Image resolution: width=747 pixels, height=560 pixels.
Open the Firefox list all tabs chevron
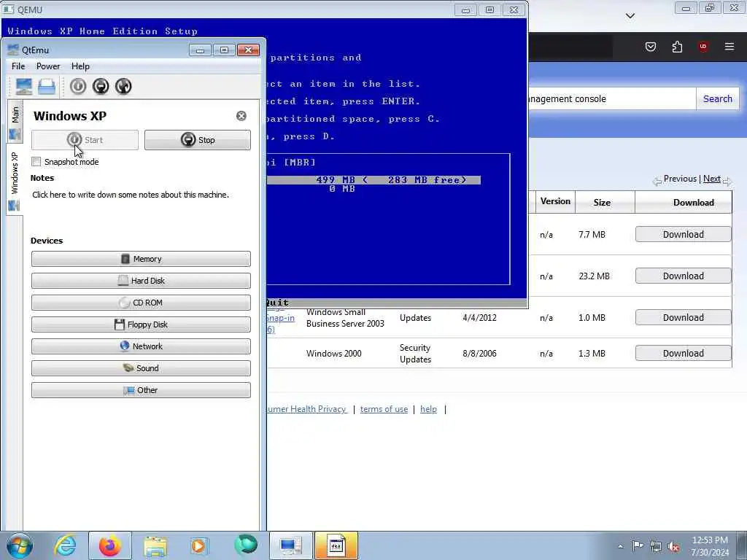coord(630,16)
